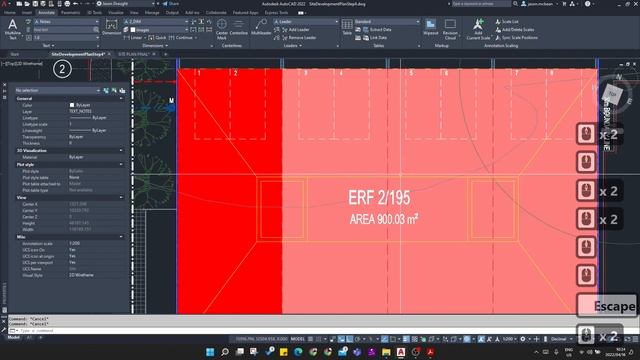This screenshot has height=360, width=640.
Task: Open File Explorer from the taskbar
Action: (386, 352)
